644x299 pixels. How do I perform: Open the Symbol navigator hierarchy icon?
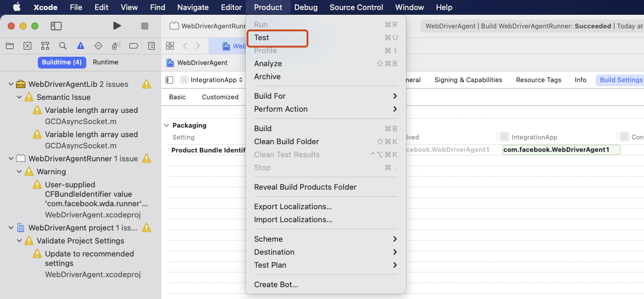(45, 45)
